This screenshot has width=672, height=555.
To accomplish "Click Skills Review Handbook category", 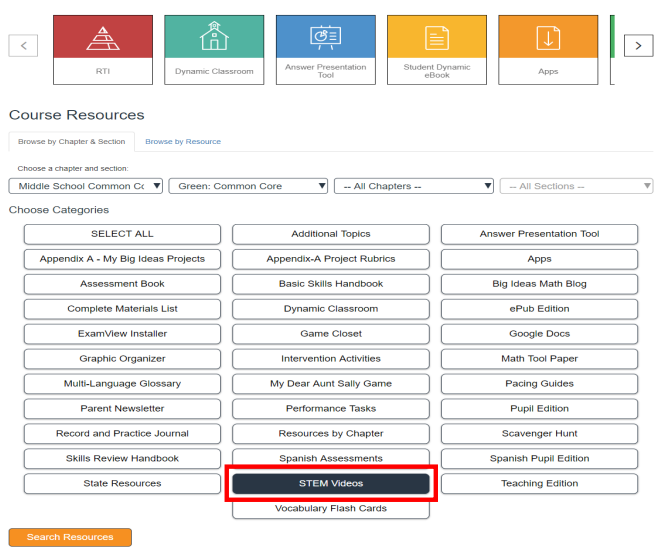I will pyautogui.click(x=123, y=459).
